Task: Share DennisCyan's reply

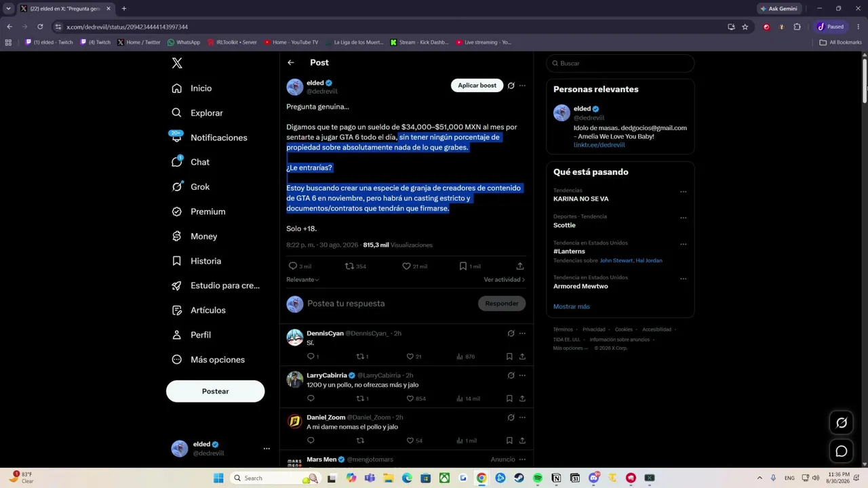Action: [522, 357]
